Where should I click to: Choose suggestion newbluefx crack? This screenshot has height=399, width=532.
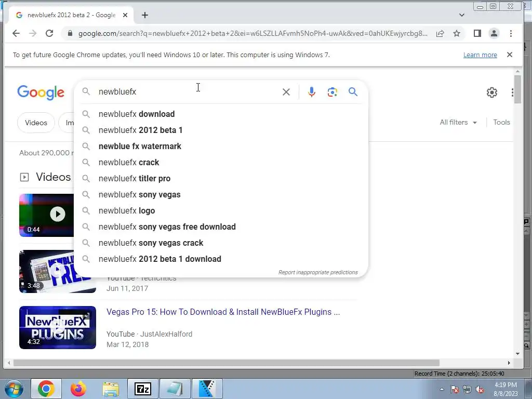pyautogui.click(x=220, y=163)
